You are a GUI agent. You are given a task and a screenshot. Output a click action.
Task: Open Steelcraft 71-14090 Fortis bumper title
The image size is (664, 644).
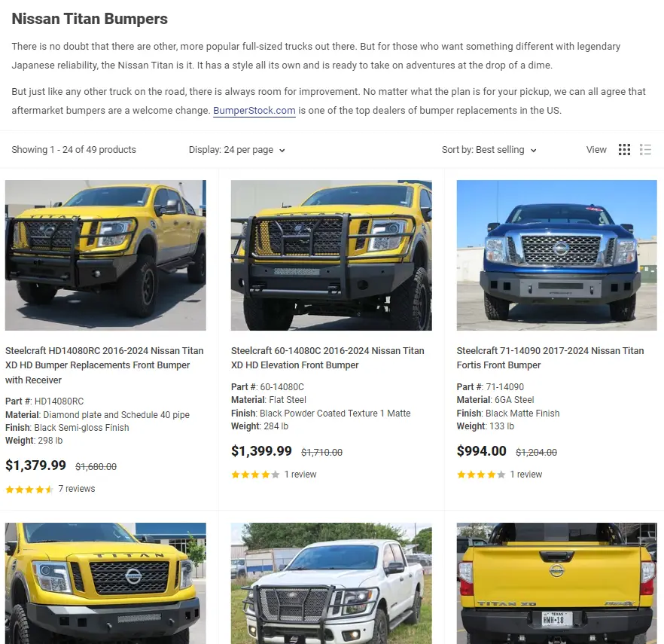point(550,358)
